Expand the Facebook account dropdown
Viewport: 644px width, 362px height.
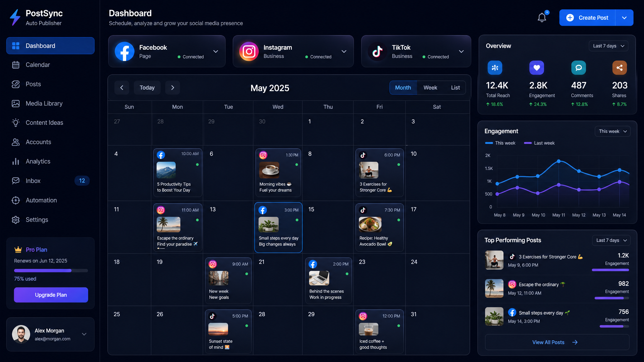click(x=216, y=52)
